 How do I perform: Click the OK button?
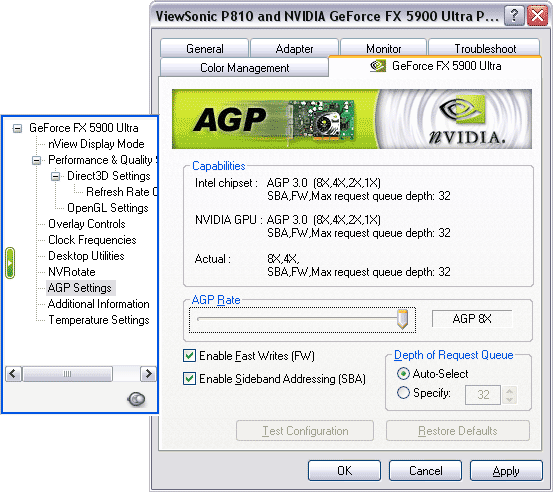[x=345, y=470]
